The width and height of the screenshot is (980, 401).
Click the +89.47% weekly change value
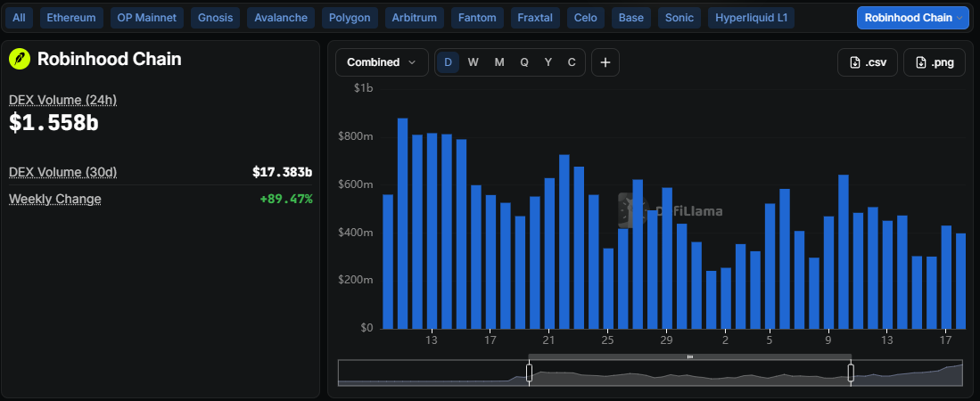coord(286,199)
